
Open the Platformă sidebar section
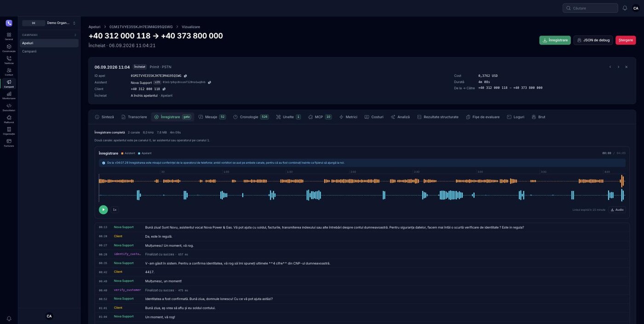pos(9,119)
